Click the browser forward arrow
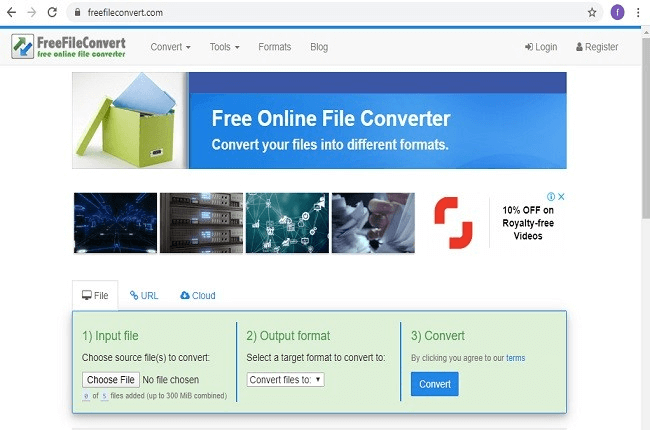The image size is (650, 430). click(32, 12)
